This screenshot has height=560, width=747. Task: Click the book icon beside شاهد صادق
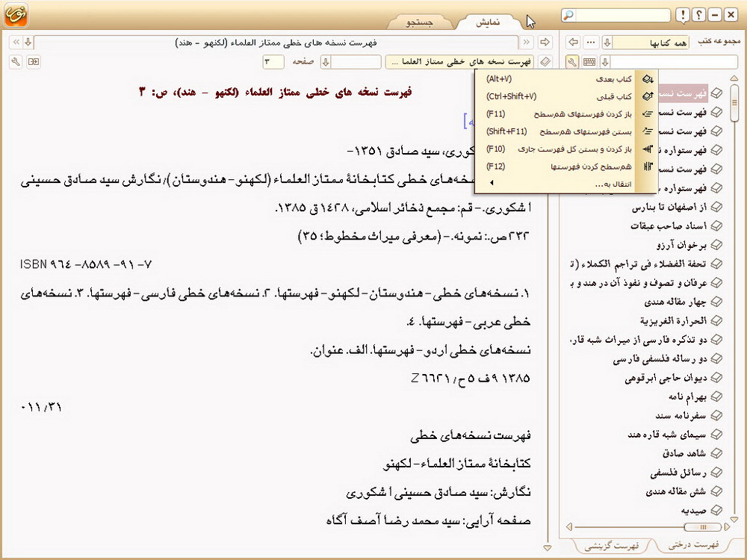coord(716,453)
